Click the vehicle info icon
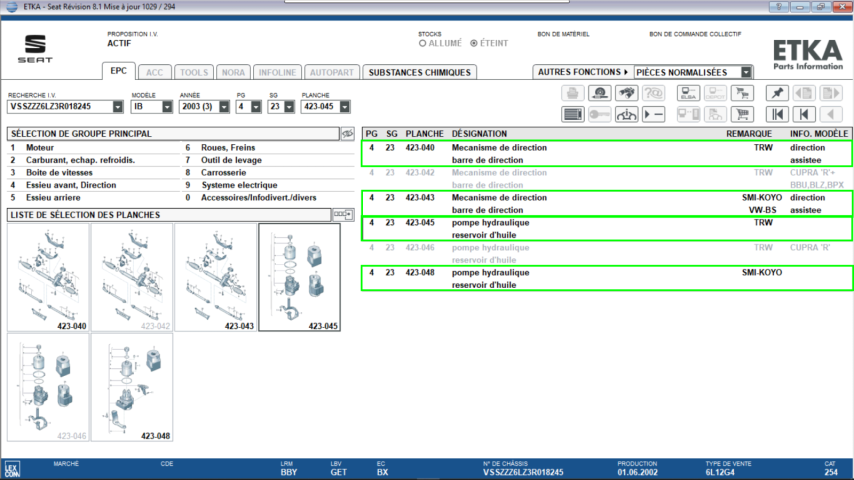Image resolution: width=854 pixels, height=480 pixels. click(626, 114)
